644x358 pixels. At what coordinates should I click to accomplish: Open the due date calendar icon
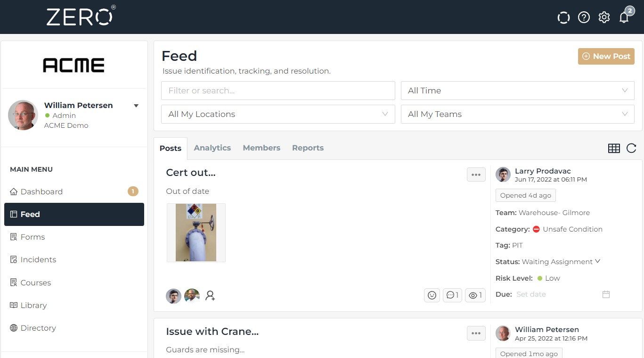click(606, 294)
